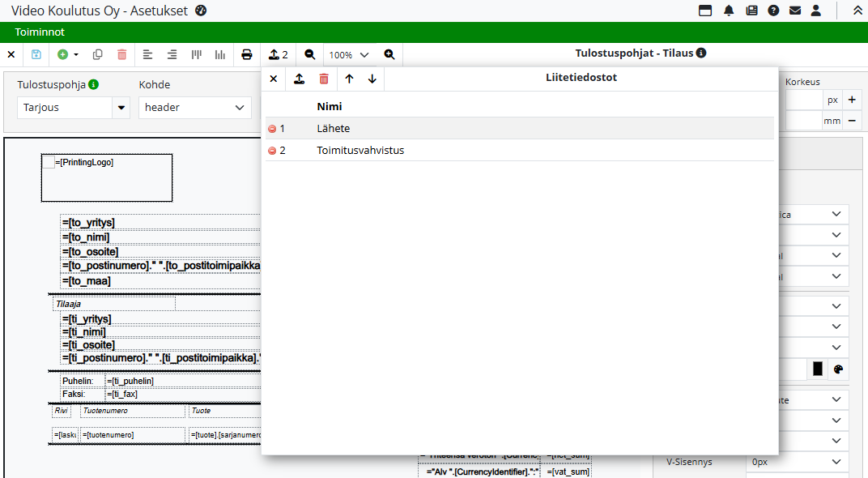Click the save template floppy icon

coord(36,54)
